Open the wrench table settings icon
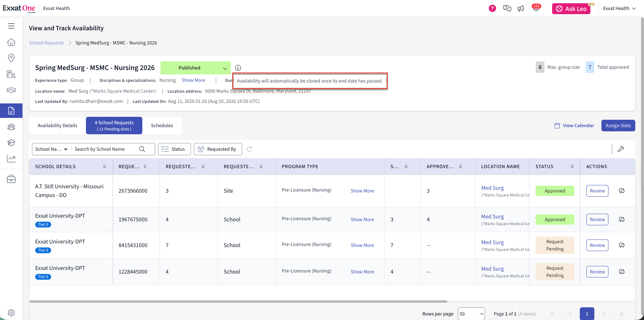 [x=621, y=149]
